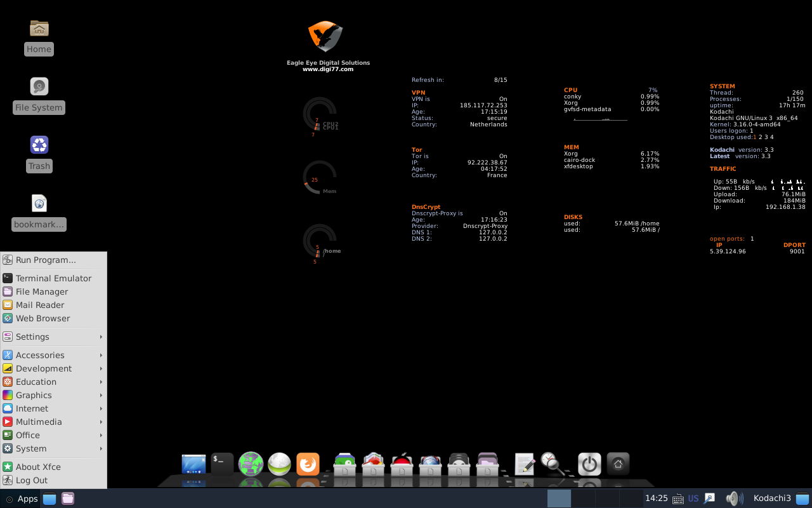Open the green-topped drawer stack in dock
Screen dimensions: 812x508
pos(344,464)
